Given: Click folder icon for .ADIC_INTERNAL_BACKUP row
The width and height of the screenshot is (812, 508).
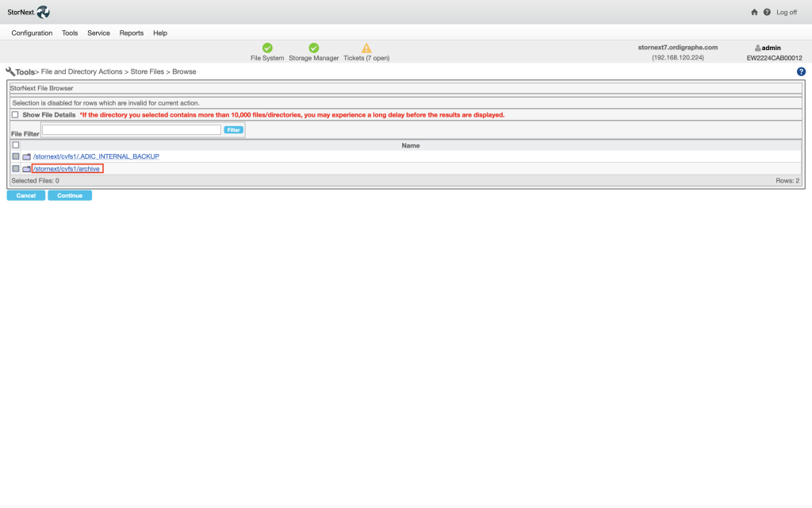Looking at the screenshot, I should click(26, 156).
